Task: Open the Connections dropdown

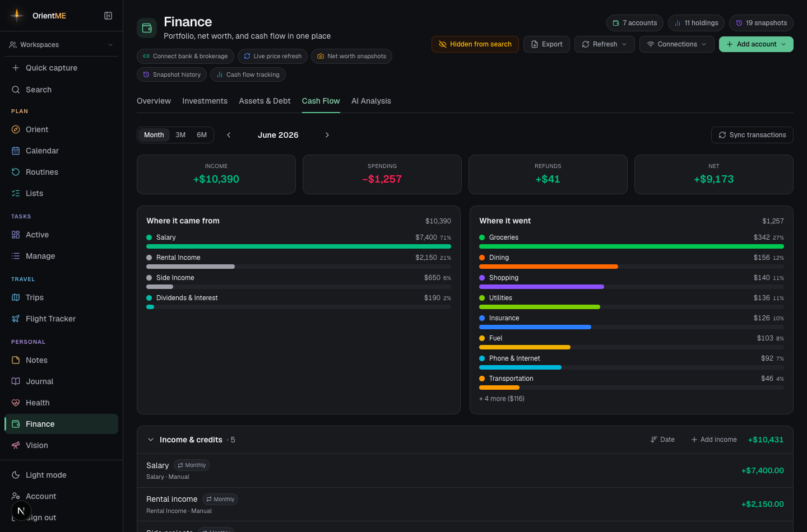Action: (677, 44)
